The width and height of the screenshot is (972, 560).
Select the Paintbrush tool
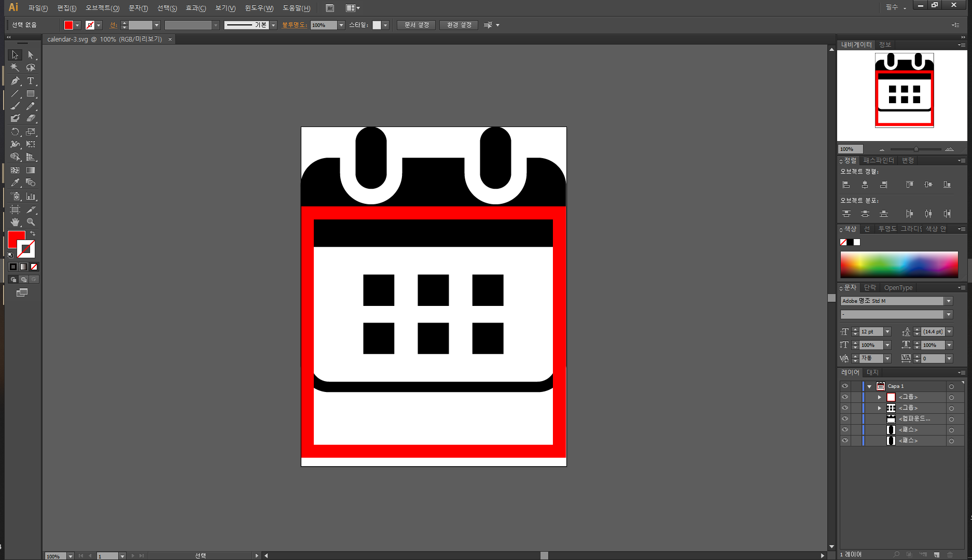point(15,106)
